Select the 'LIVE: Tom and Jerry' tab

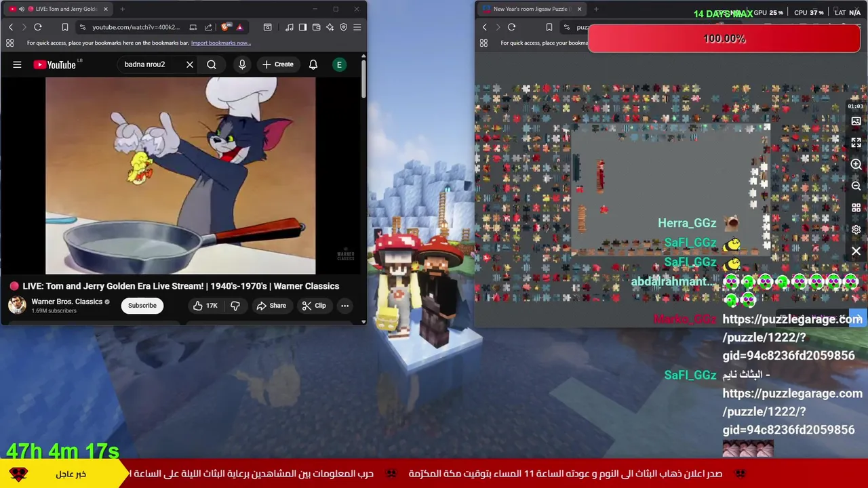pyautogui.click(x=58, y=9)
